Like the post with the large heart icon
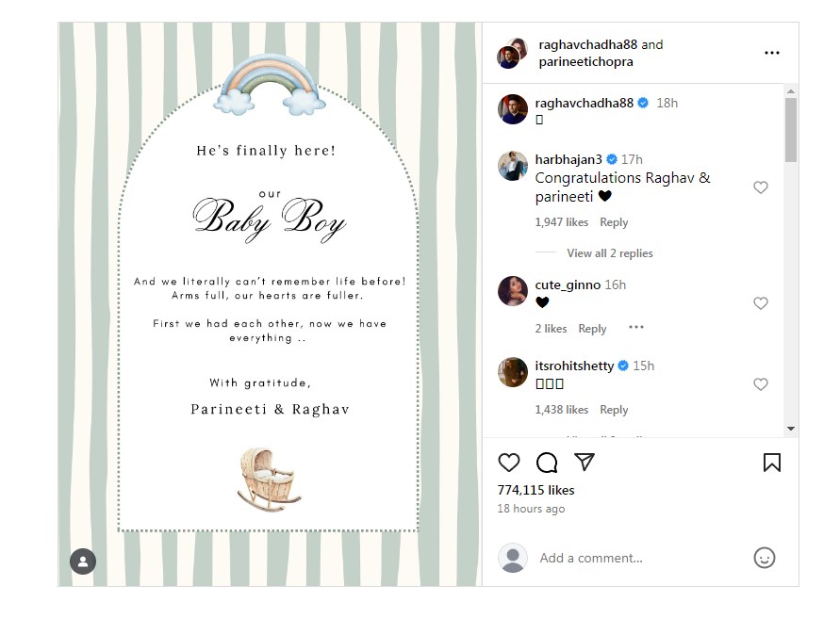The height and width of the screenshot is (618, 840). [508, 463]
